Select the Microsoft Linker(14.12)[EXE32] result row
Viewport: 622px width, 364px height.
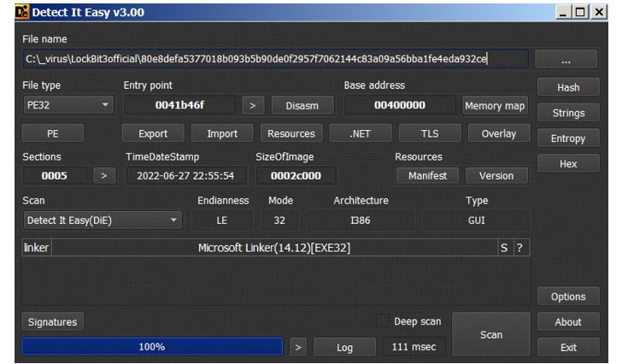pos(274,248)
